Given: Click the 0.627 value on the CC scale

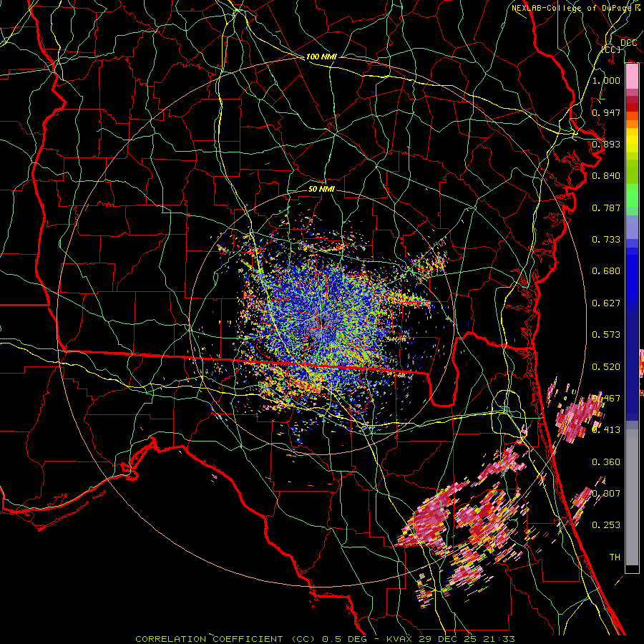Looking at the screenshot, I should (x=606, y=303).
